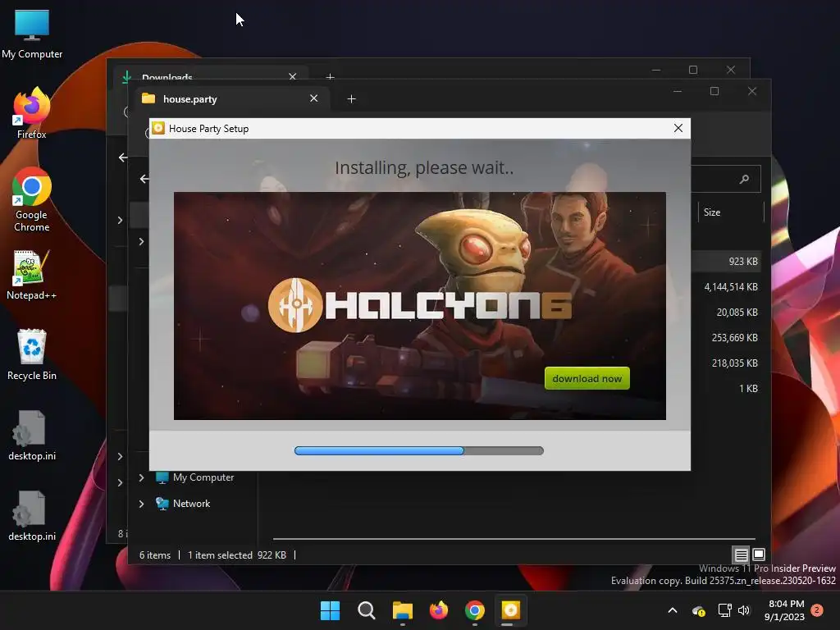
Task: Select the file sized 218,035 KB
Action: (x=734, y=363)
